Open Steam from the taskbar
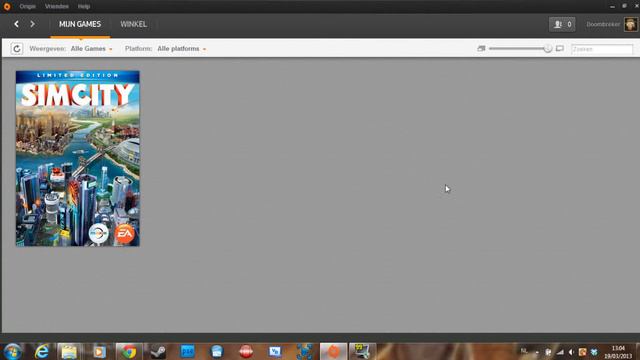The width and height of the screenshot is (640, 360). 158,351
